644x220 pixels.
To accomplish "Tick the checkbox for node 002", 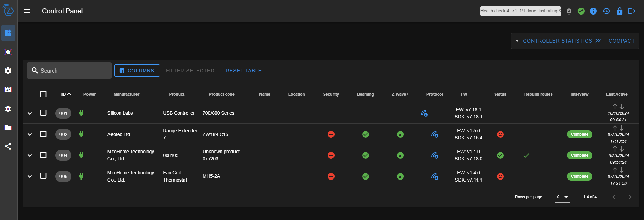I will tap(43, 134).
